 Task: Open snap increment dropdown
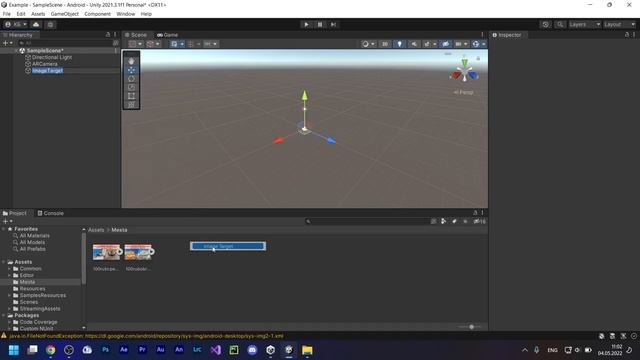tap(211, 44)
